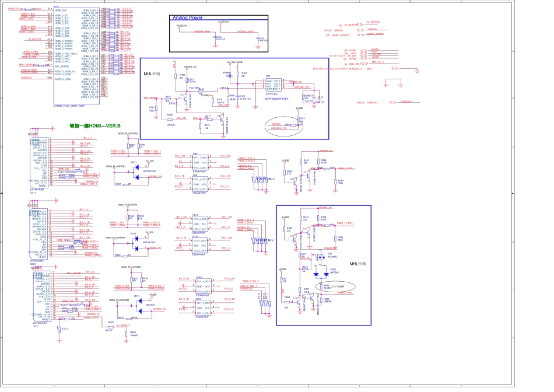Select ESD protection chip VD13
Viewport: 554px width, 392px height.
click(200, 225)
